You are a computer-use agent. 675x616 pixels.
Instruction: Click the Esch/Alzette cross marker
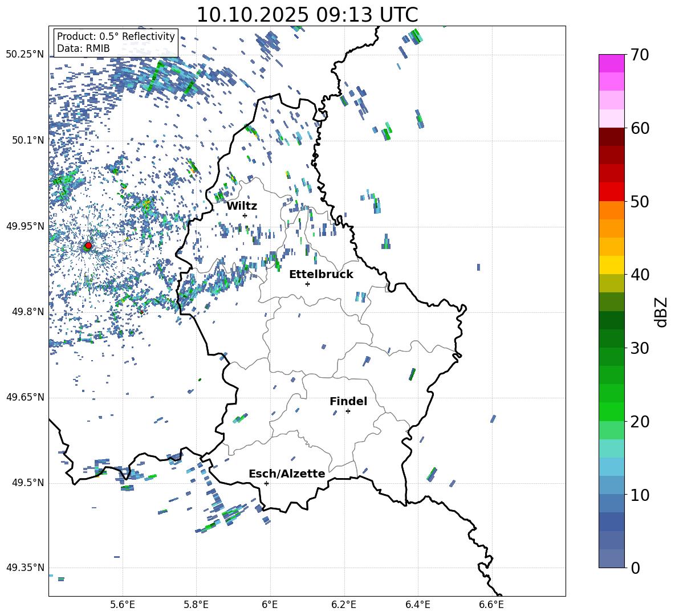click(266, 483)
